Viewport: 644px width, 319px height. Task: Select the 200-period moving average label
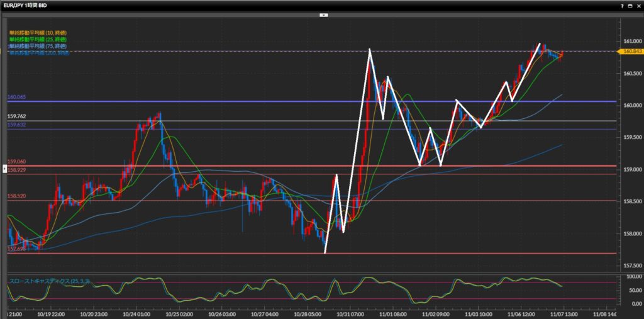39,53
